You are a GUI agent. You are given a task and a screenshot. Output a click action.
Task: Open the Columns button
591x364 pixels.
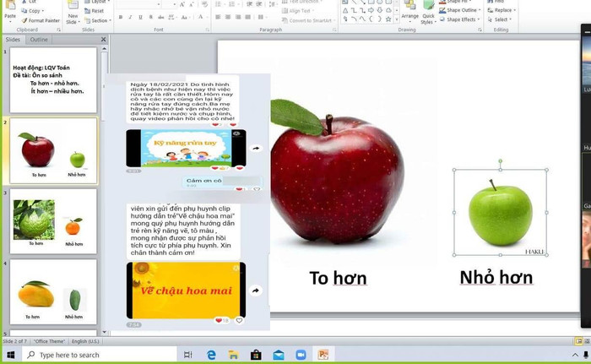click(261, 17)
